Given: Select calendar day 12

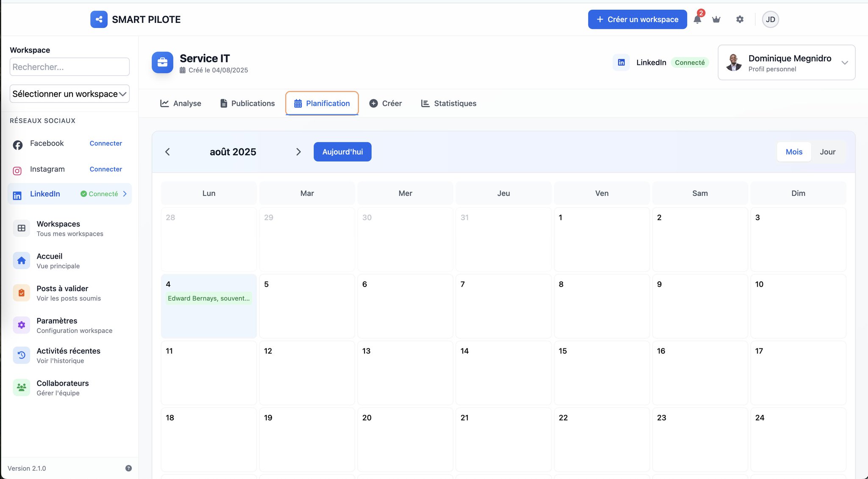Looking at the screenshot, I should click(x=307, y=373).
